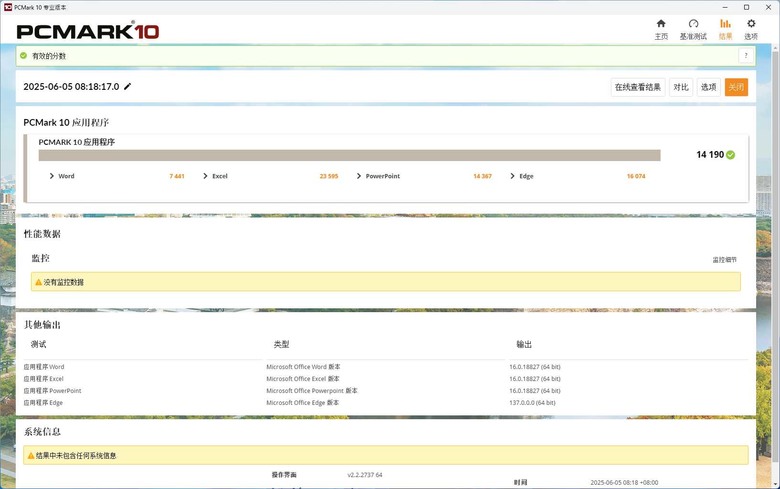Click the green valid score checkmark by 14 190

pos(730,155)
